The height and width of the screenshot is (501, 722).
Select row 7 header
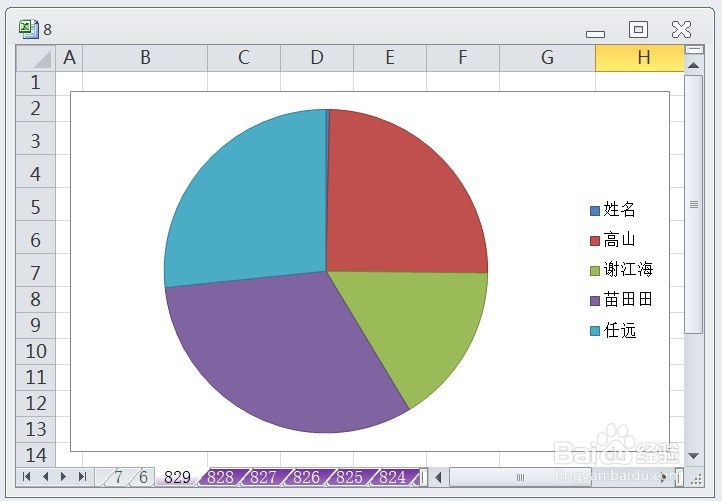(35, 271)
